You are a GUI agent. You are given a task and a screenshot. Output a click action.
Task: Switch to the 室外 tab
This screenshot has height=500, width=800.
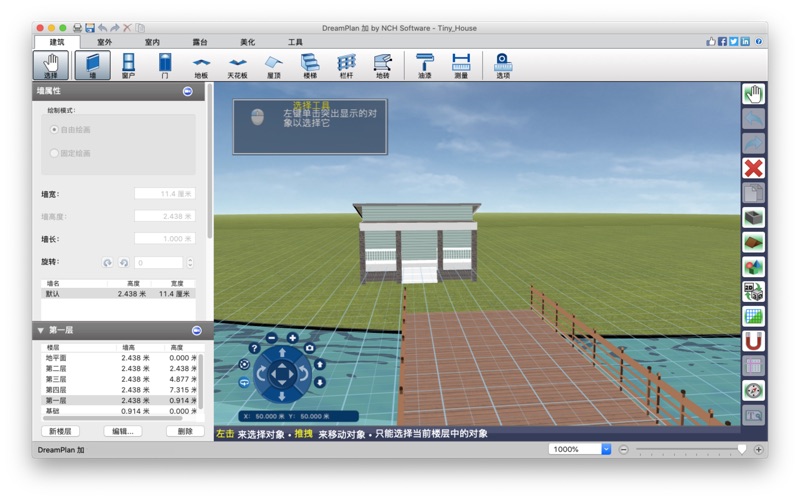pyautogui.click(x=104, y=42)
